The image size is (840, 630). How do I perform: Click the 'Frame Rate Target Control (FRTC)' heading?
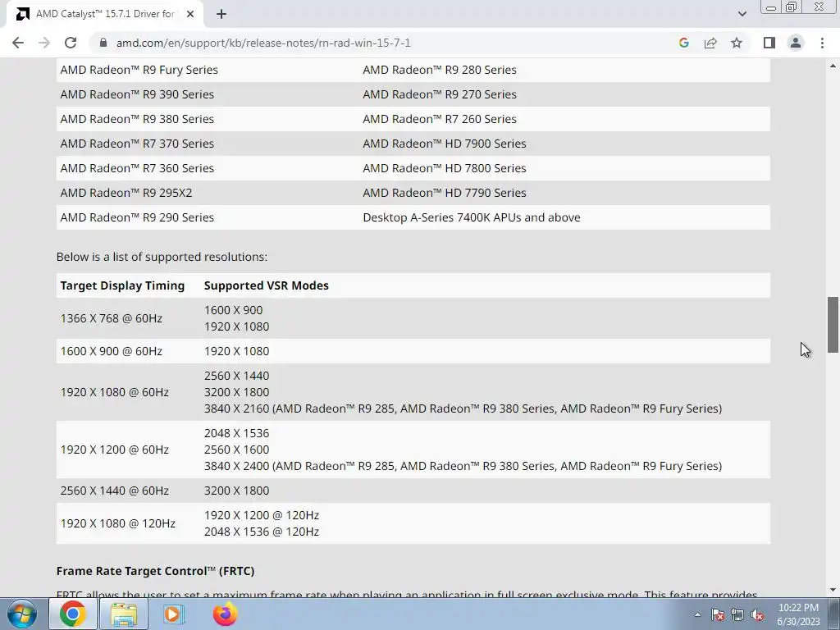(155, 571)
